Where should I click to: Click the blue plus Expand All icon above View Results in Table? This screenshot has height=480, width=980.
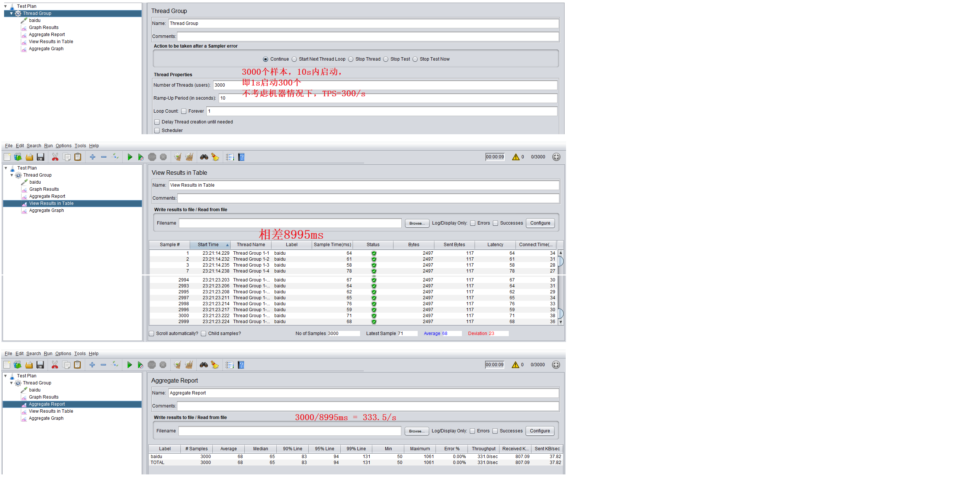pos(93,157)
